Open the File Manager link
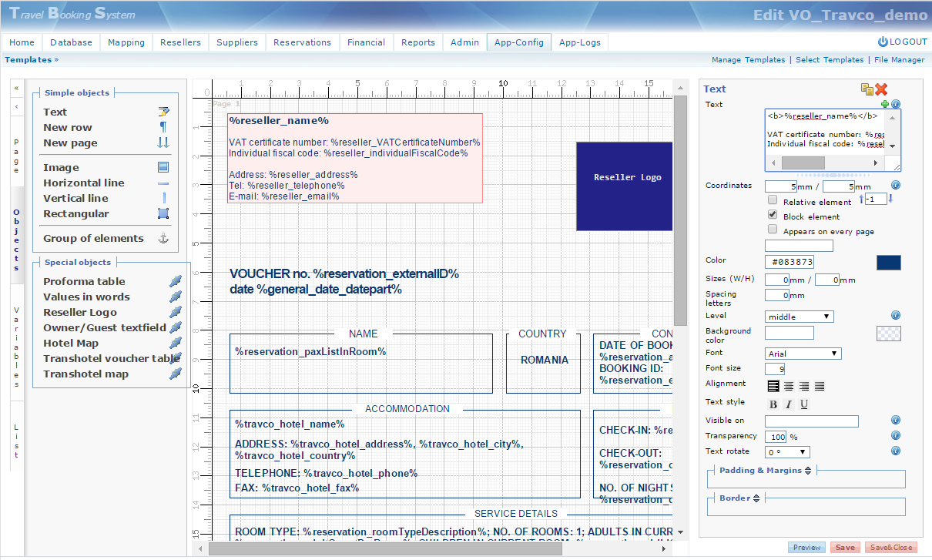The image size is (932, 560). click(x=899, y=60)
